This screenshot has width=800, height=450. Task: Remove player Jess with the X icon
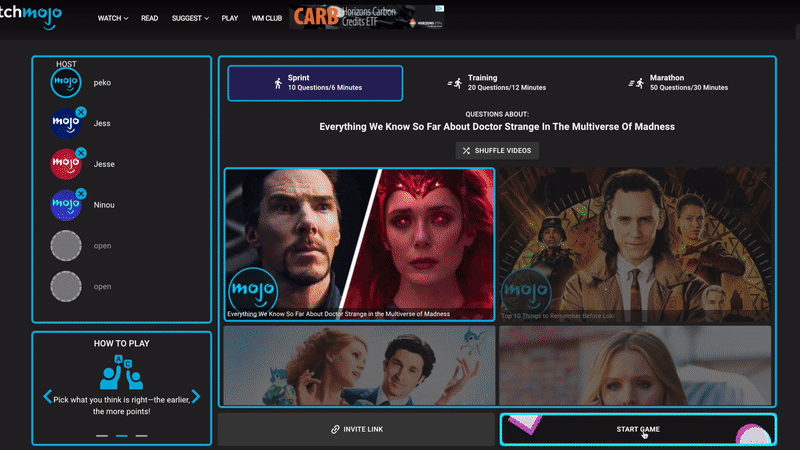click(81, 112)
